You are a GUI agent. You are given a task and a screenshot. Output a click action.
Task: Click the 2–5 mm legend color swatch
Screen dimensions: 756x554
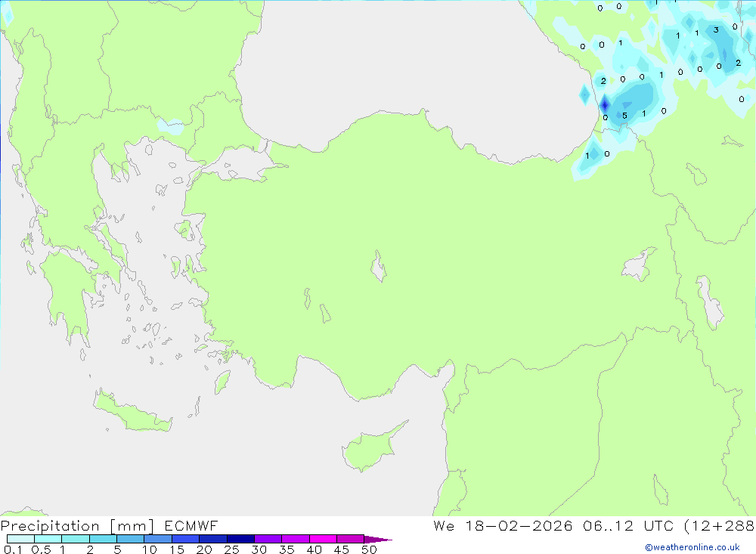[103, 539]
